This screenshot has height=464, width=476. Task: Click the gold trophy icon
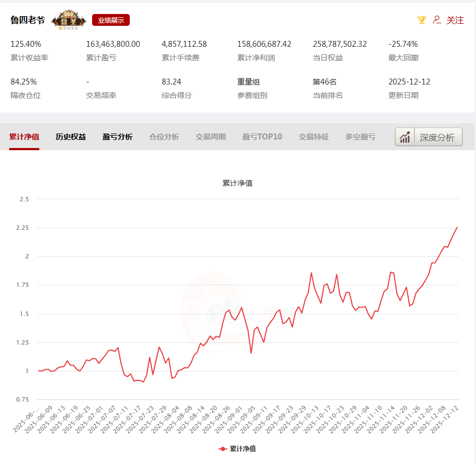click(422, 20)
